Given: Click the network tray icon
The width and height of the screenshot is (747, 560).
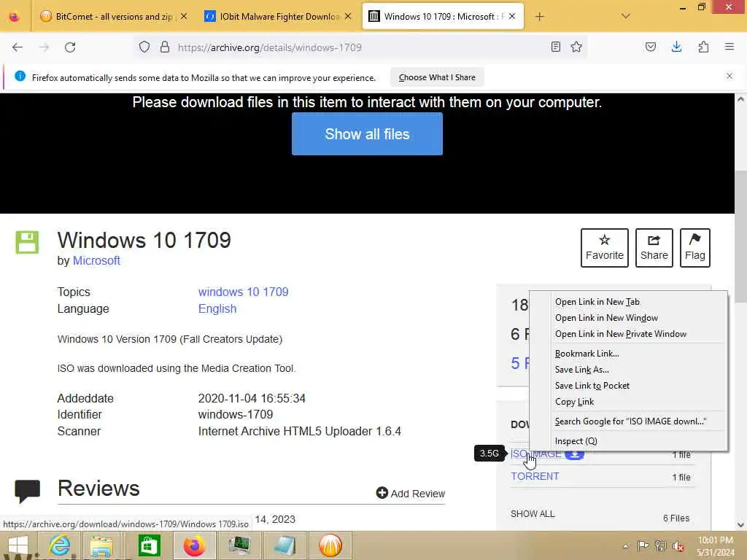Looking at the screenshot, I should click(x=660, y=545).
